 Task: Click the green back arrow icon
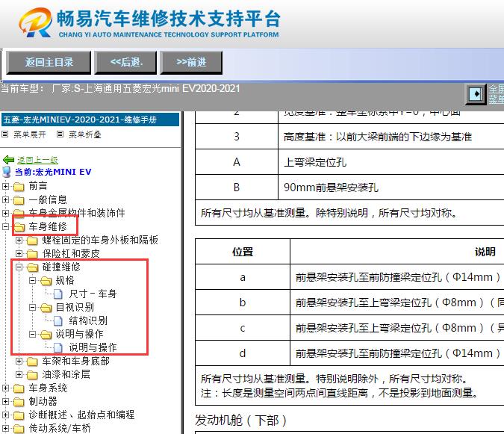point(8,160)
